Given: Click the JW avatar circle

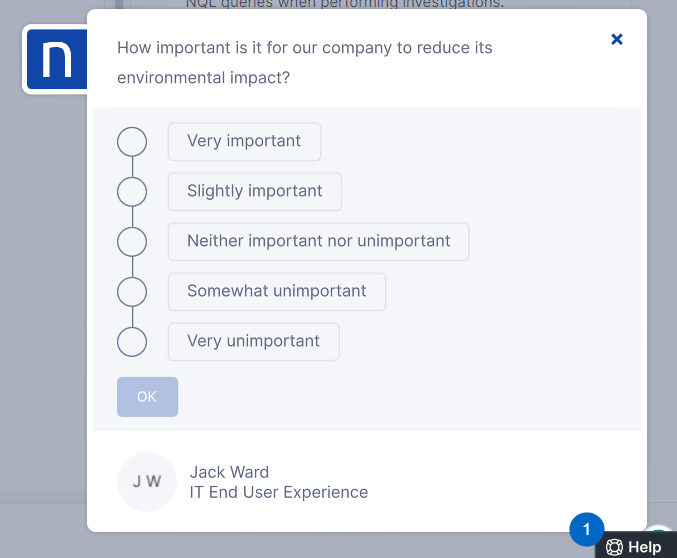Looking at the screenshot, I should pyautogui.click(x=147, y=482).
